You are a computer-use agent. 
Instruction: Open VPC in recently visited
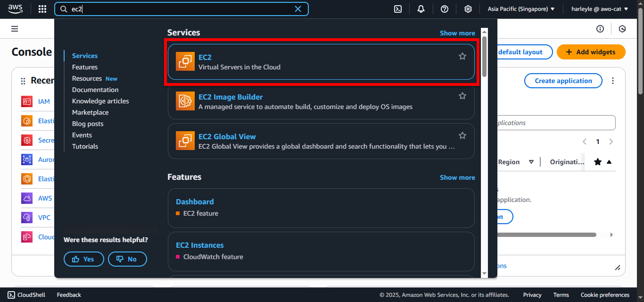pos(45,218)
